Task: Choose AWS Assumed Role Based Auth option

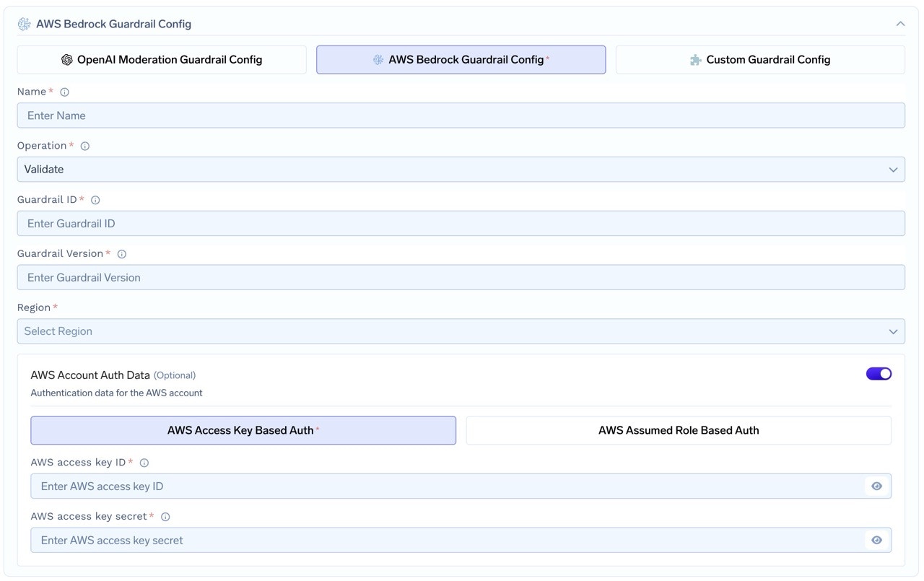Action: click(x=679, y=430)
